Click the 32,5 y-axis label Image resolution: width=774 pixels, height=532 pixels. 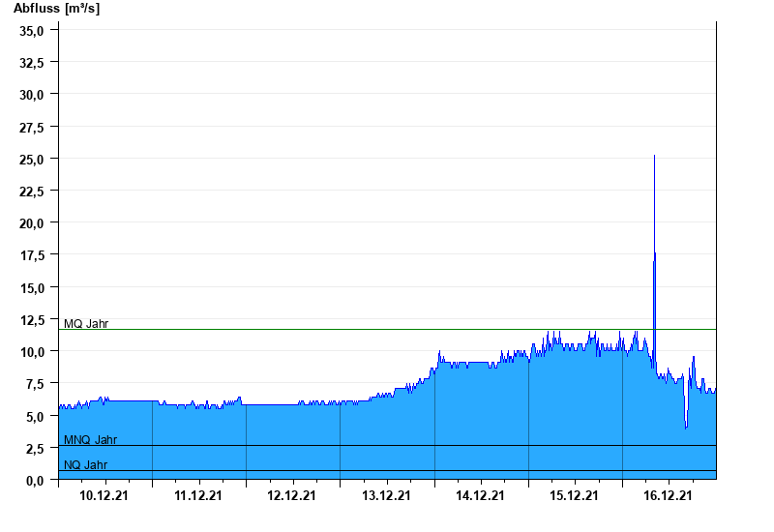32,63
